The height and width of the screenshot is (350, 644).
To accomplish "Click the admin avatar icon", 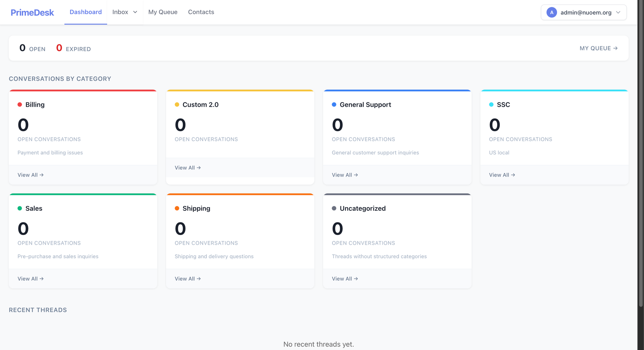I will (x=551, y=12).
